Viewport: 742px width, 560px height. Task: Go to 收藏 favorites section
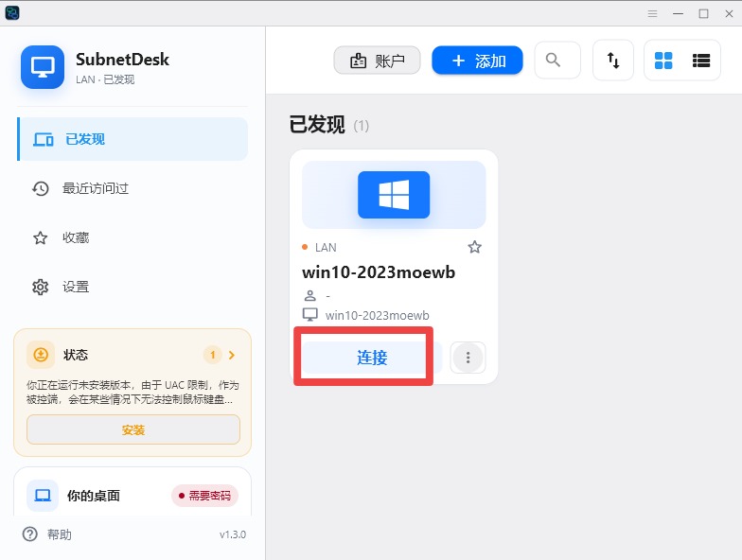click(132, 237)
